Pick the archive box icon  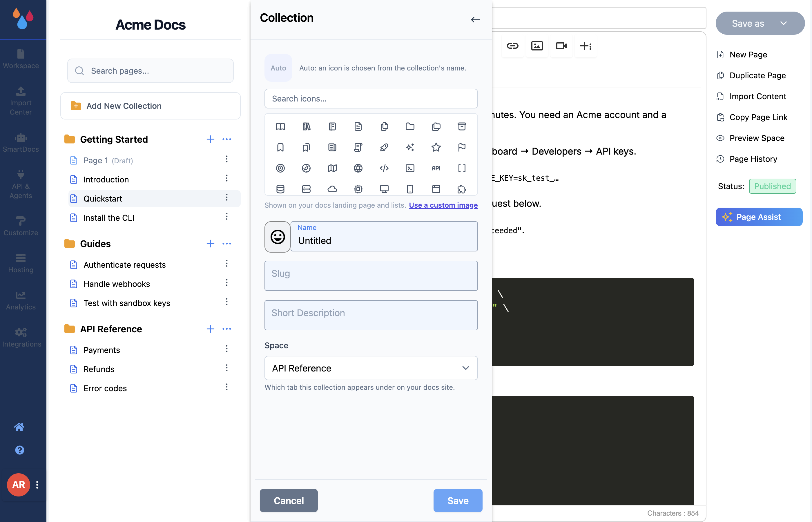[x=462, y=126]
